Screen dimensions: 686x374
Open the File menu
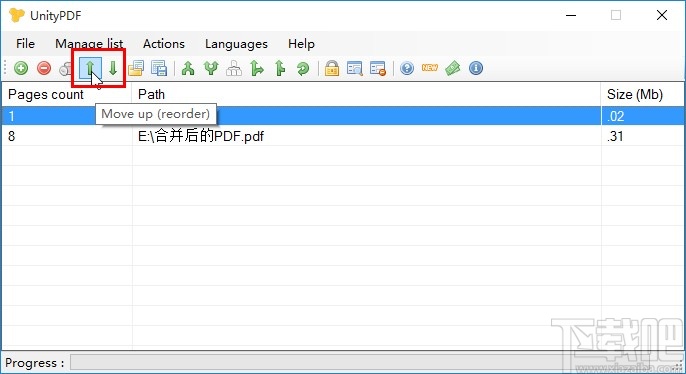(25, 44)
